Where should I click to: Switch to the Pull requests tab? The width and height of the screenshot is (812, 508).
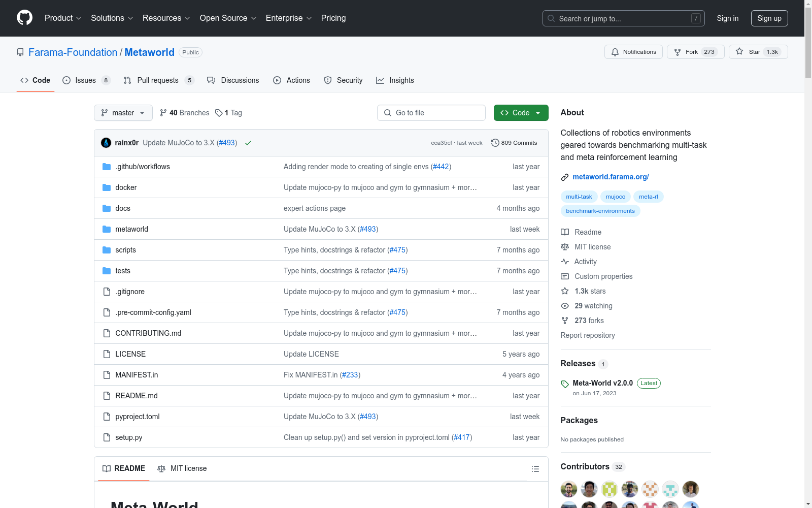pos(159,80)
